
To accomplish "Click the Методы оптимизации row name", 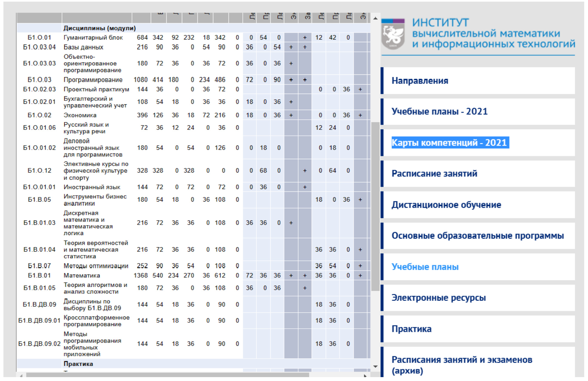I will pos(96,266).
